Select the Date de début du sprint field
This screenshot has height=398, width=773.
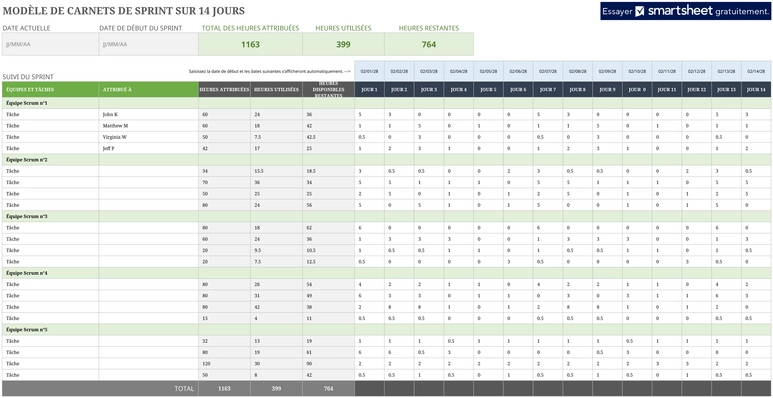[148, 44]
